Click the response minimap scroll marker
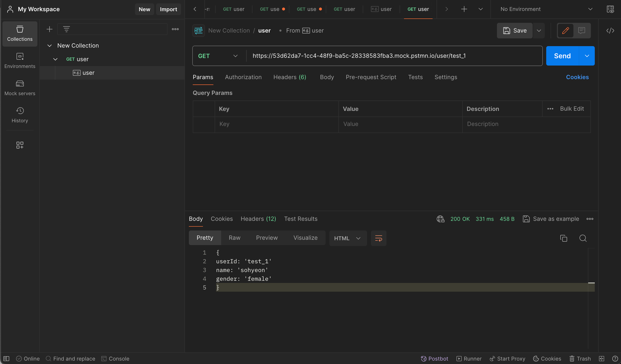621x364 pixels. click(591, 283)
